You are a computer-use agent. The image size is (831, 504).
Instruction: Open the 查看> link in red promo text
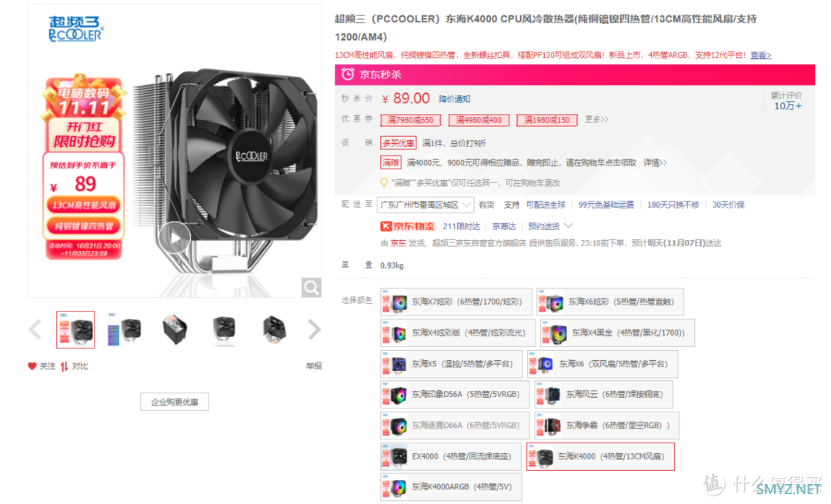[760, 55]
